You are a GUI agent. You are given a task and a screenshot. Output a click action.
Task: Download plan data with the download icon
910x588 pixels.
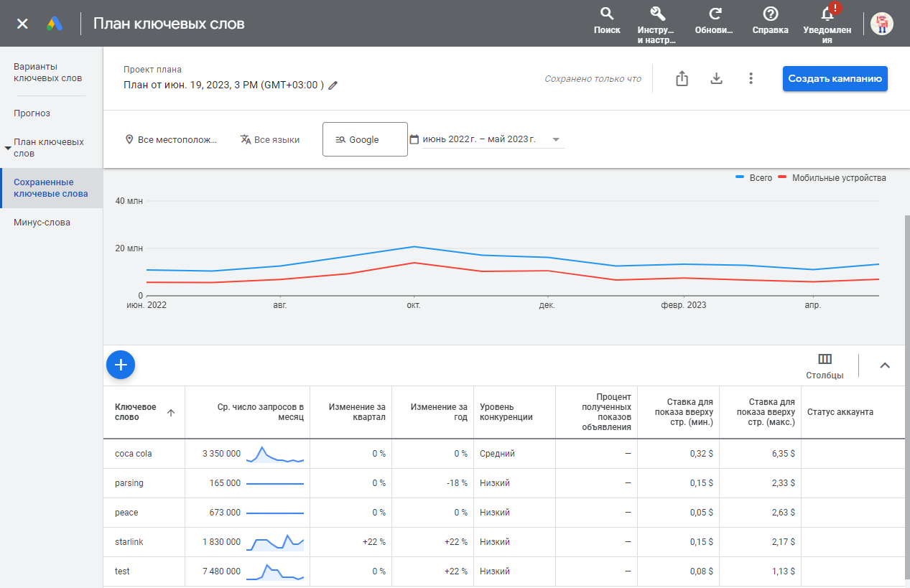(716, 78)
